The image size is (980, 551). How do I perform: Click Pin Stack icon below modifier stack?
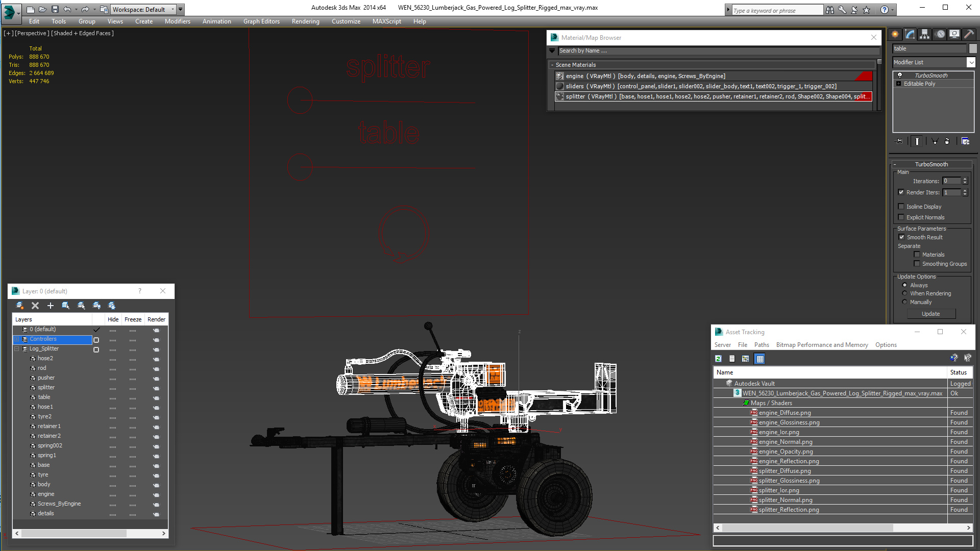tap(899, 141)
